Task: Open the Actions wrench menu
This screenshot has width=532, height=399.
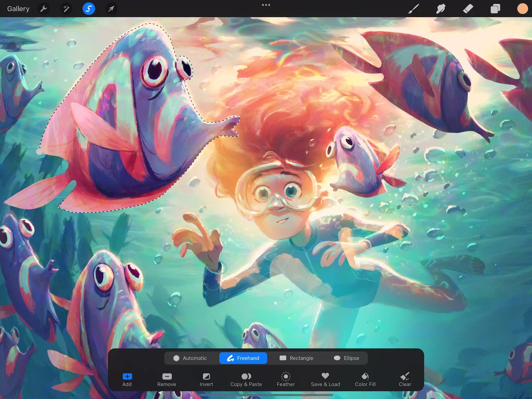Action: pos(44,8)
